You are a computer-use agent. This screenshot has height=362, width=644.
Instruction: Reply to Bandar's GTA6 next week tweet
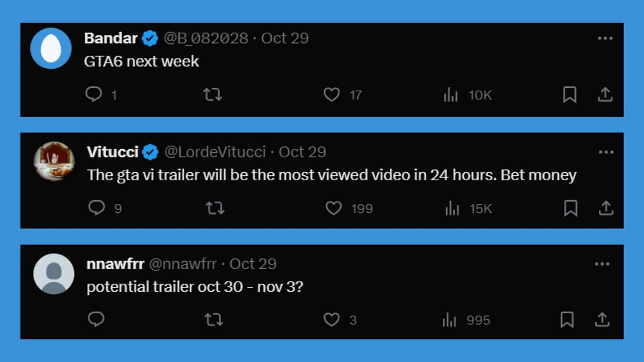pos(94,95)
